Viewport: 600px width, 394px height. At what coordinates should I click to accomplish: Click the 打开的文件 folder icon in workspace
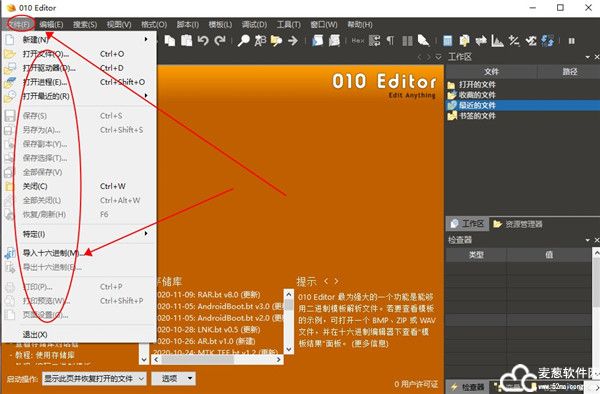452,85
